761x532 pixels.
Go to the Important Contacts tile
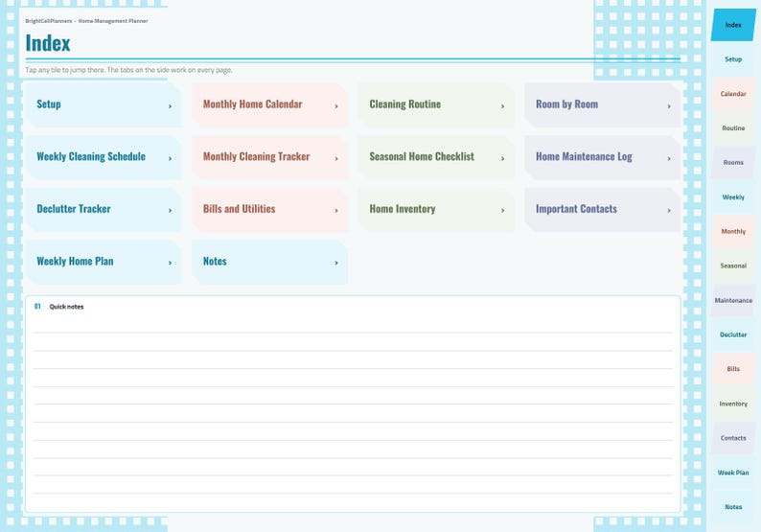pyautogui.click(x=603, y=210)
